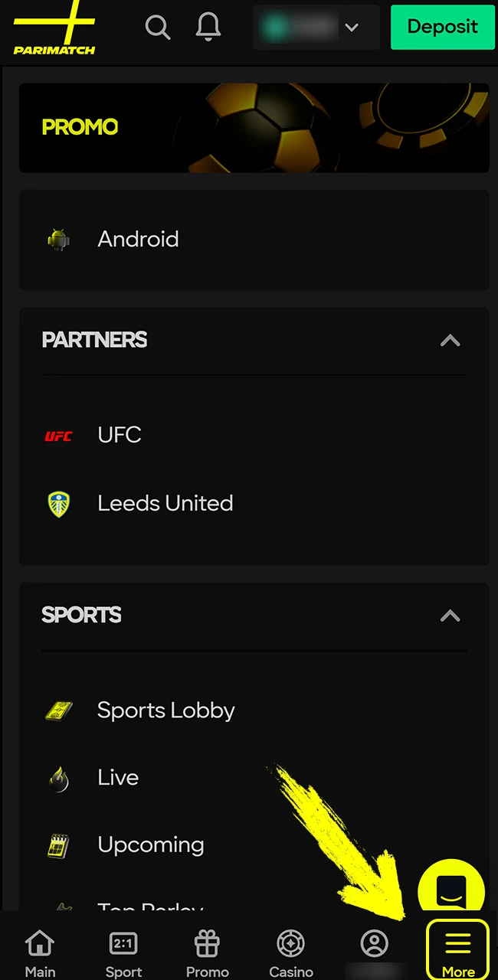Click the Leeds United crest icon
The image size is (498, 980).
click(x=59, y=503)
